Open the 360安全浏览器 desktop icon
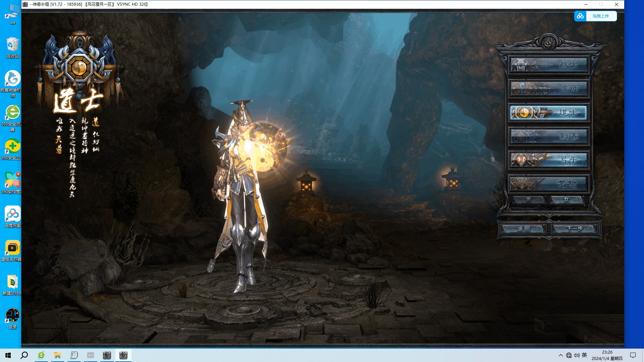Viewport: 644px width, 362px height. tap(13, 118)
